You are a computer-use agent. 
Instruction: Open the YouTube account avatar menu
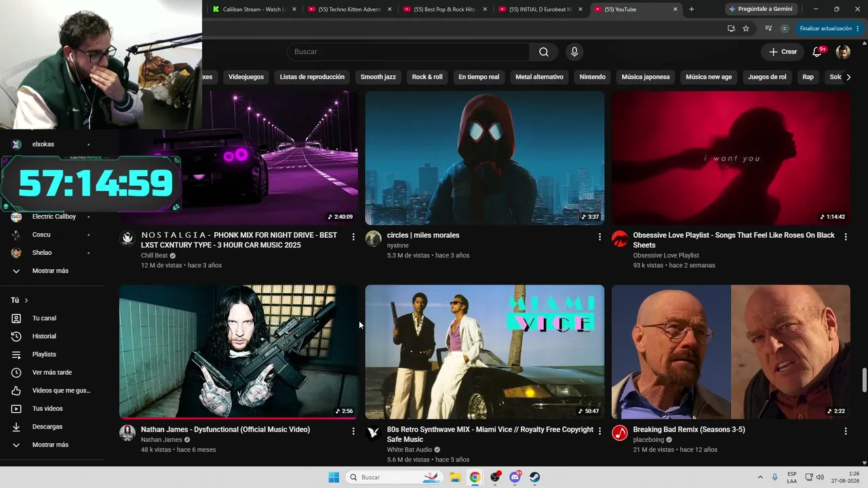(x=843, y=52)
